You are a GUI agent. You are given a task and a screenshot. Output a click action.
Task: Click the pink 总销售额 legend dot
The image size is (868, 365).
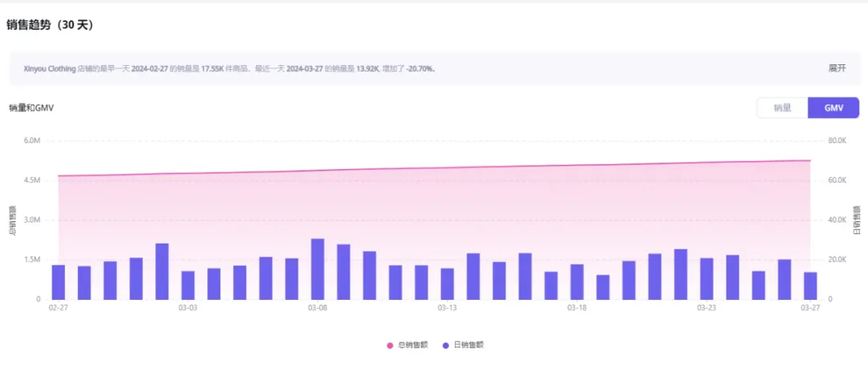(x=391, y=345)
